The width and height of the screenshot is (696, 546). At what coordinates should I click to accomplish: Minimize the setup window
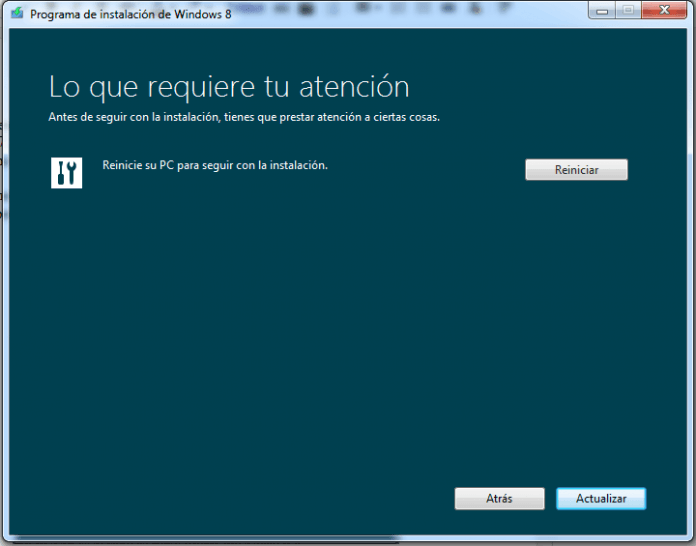tap(602, 10)
